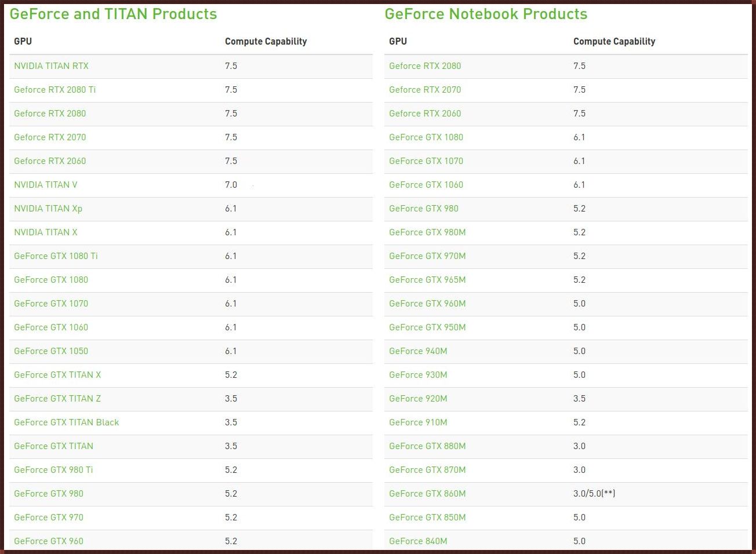Open the GeForce GTX 960M link

click(x=427, y=304)
